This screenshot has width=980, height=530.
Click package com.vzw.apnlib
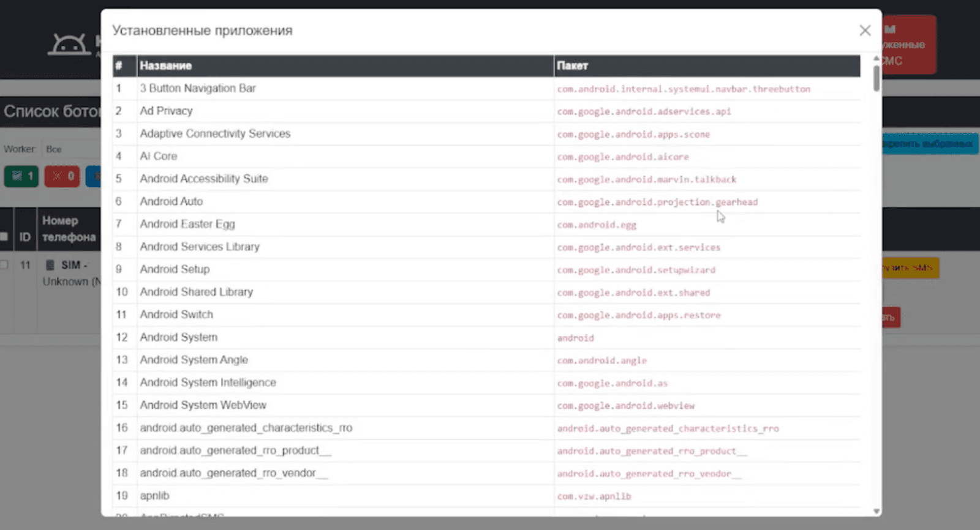pos(594,496)
